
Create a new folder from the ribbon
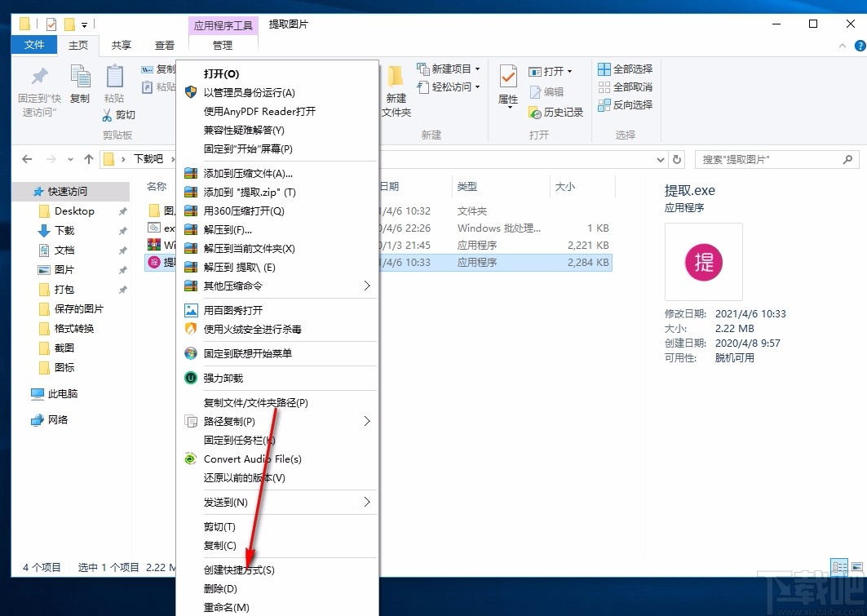396,90
